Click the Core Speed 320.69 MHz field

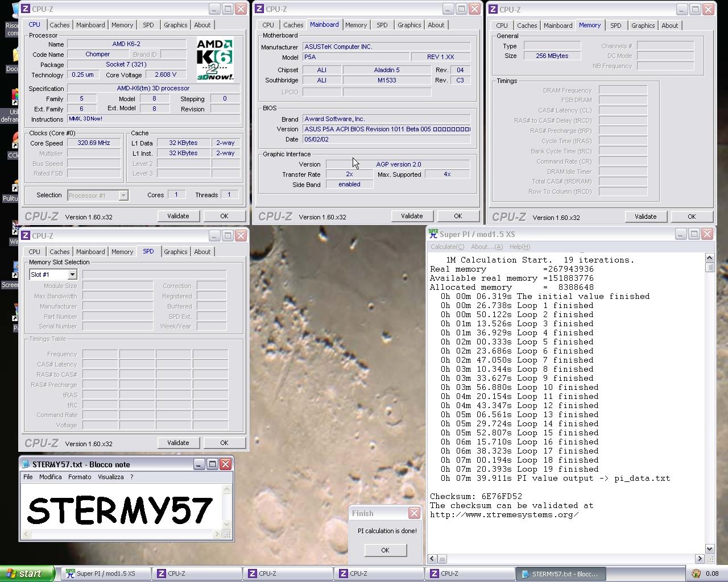94,143
